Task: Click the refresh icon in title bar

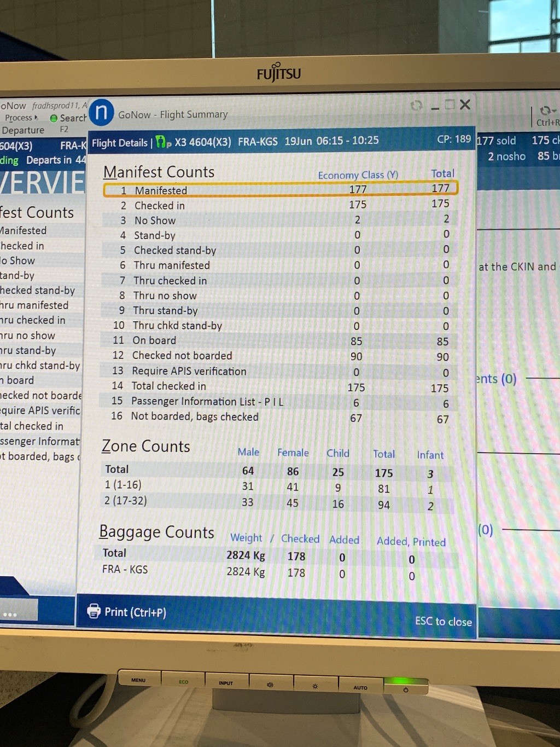Action: 417,105
